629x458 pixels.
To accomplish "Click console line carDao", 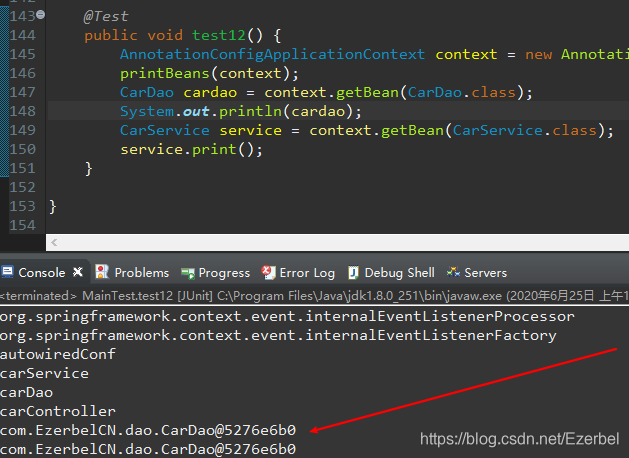I will [x=26, y=392].
